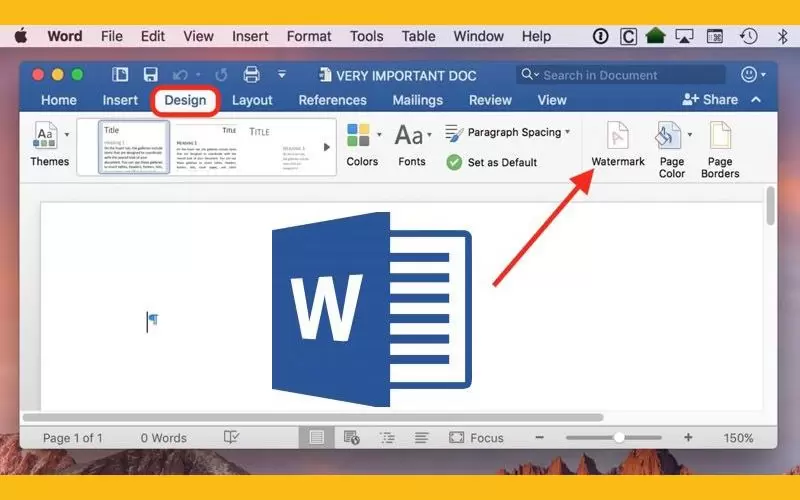The width and height of the screenshot is (800, 500).
Task: Switch to Print Layout view icon
Action: tap(316, 438)
